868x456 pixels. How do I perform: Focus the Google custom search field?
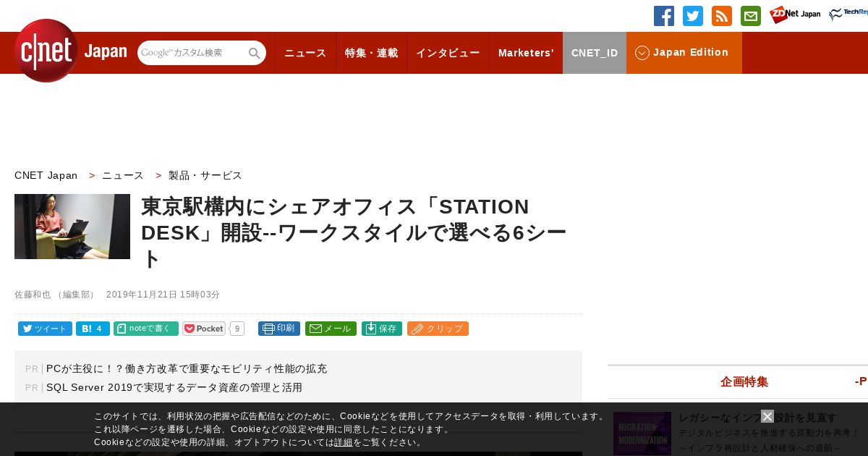coord(192,53)
